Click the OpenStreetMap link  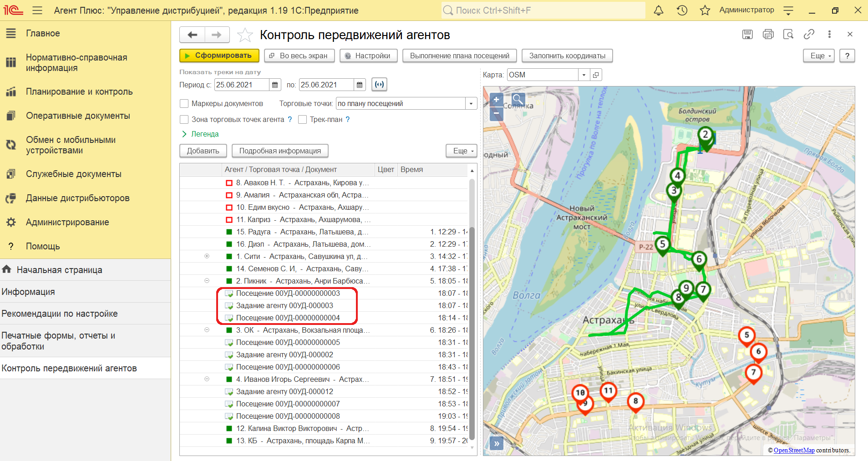(x=794, y=450)
